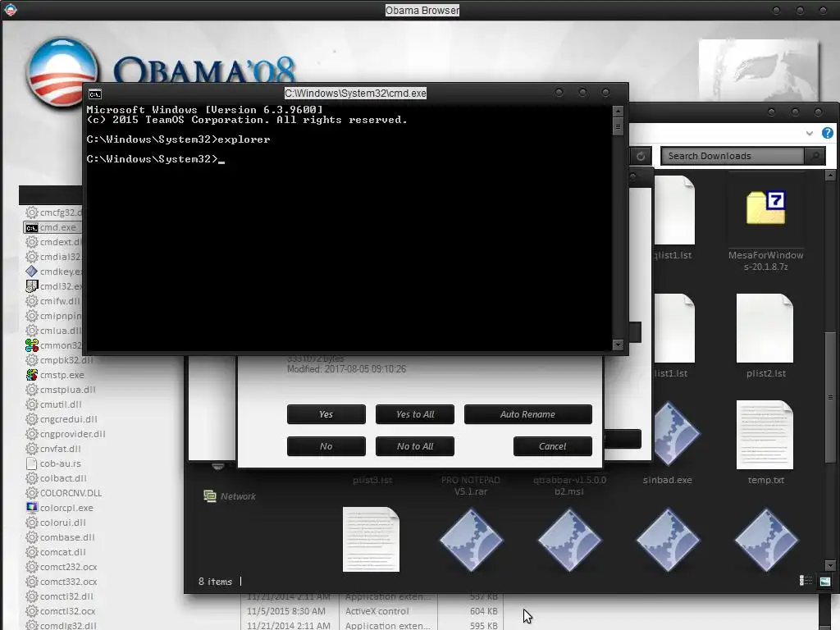Click No in the overwrite dialog
The height and width of the screenshot is (630, 840).
(x=326, y=446)
